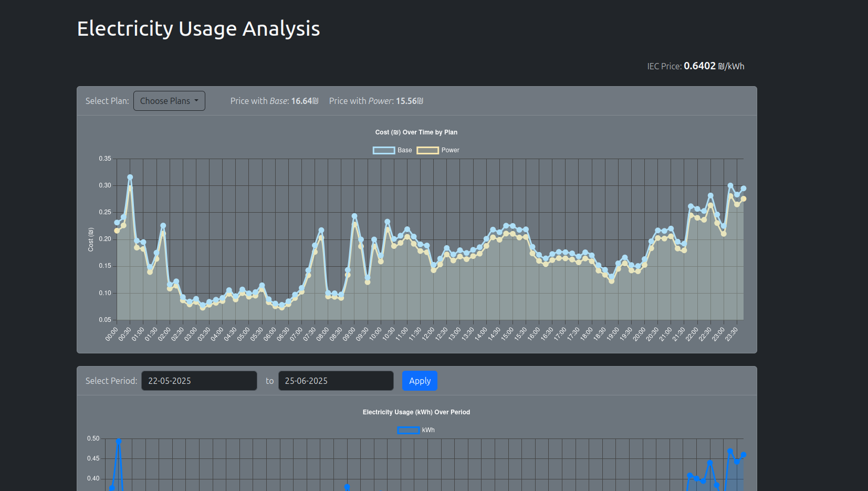Click the Cost (₪) y-axis title
The width and height of the screenshot is (868, 491).
click(x=91, y=239)
